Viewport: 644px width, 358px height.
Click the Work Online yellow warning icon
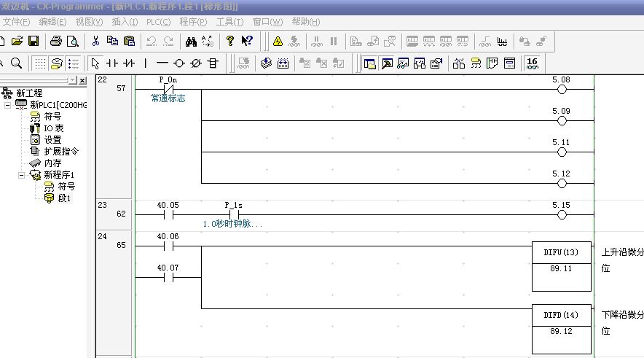(278, 41)
